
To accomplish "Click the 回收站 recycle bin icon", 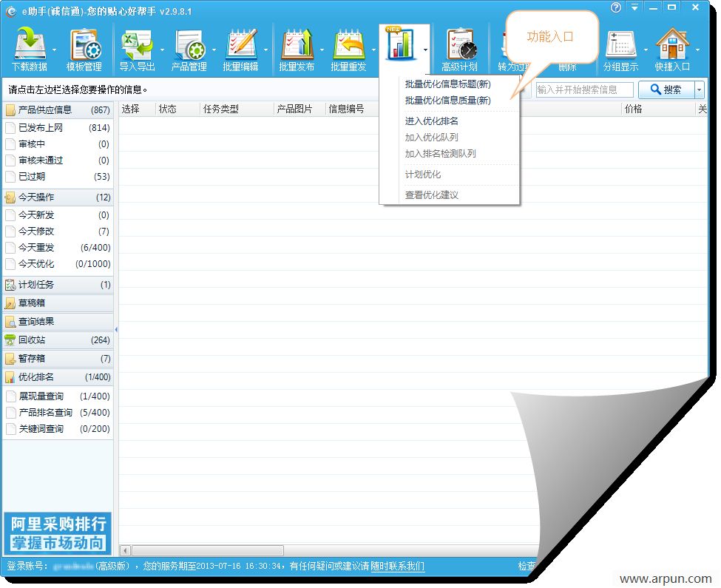I will pos(10,340).
